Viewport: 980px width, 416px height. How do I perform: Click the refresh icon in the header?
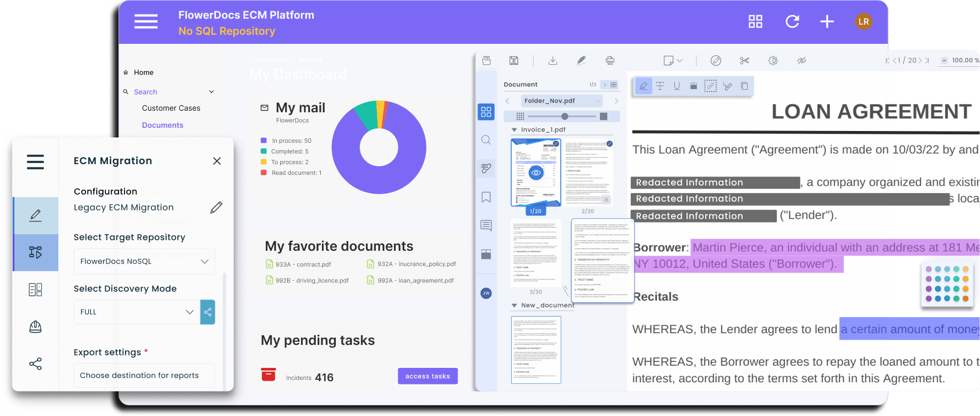pyautogui.click(x=792, y=21)
